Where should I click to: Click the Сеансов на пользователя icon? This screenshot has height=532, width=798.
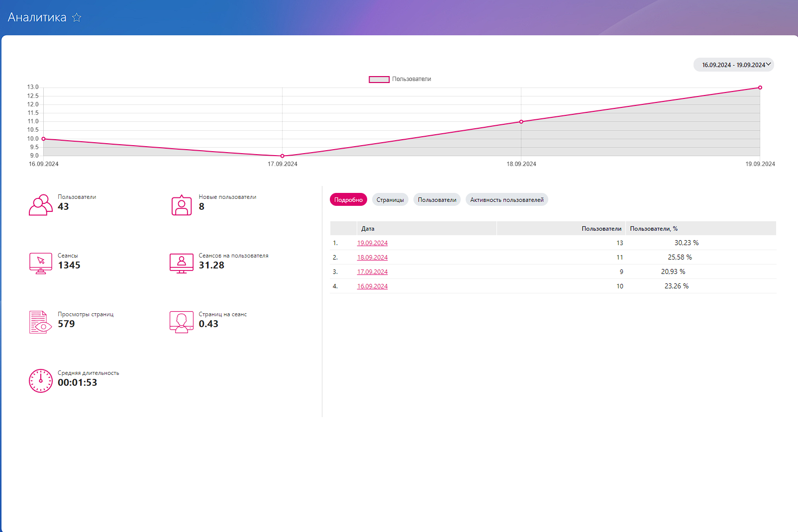pos(182,264)
